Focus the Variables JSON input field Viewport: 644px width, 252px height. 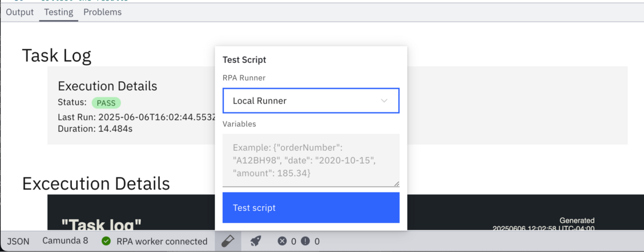(311, 160)
